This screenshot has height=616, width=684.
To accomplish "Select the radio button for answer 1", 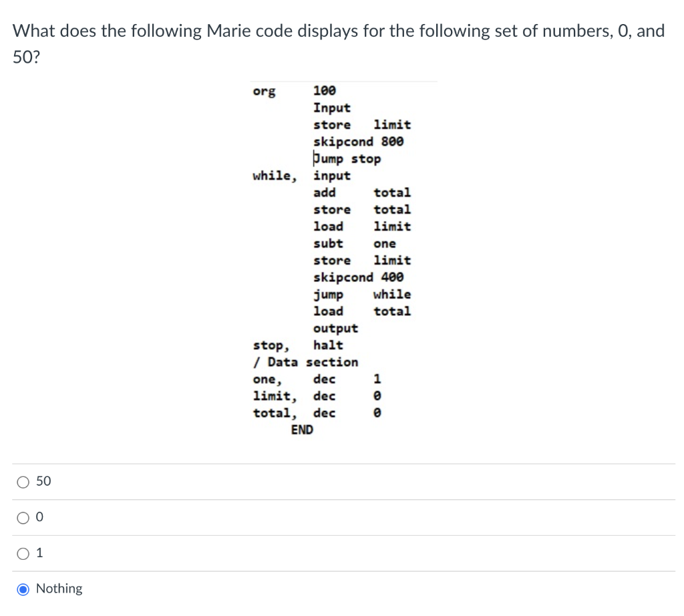I will point(22,553).
